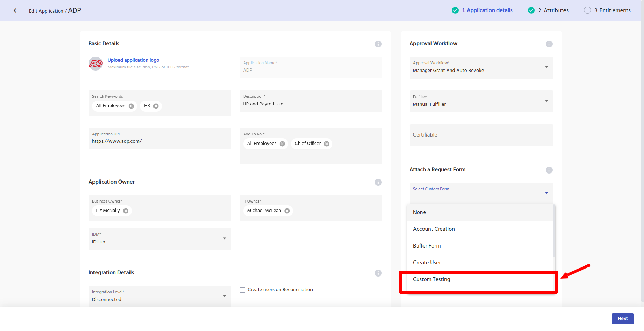644x331 pixels.
Task: Remove the HR search keyword chip
Action: point(156,106)
